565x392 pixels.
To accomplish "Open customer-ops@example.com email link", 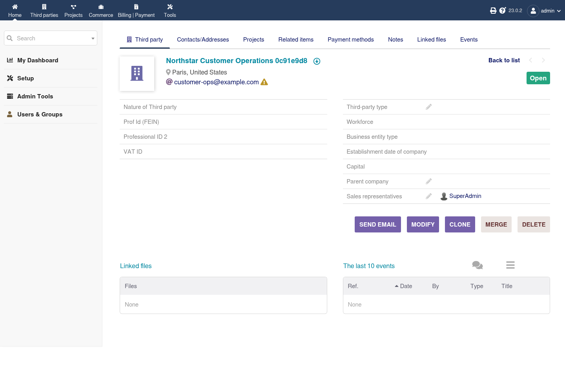I will pos(216,82).
